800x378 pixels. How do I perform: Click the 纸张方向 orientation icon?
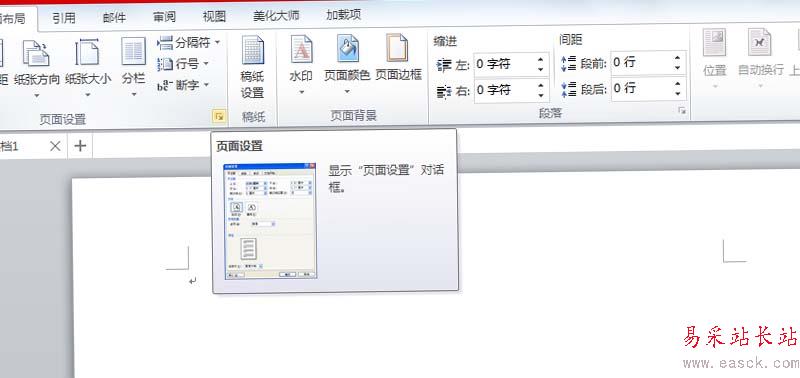(36, 53)
